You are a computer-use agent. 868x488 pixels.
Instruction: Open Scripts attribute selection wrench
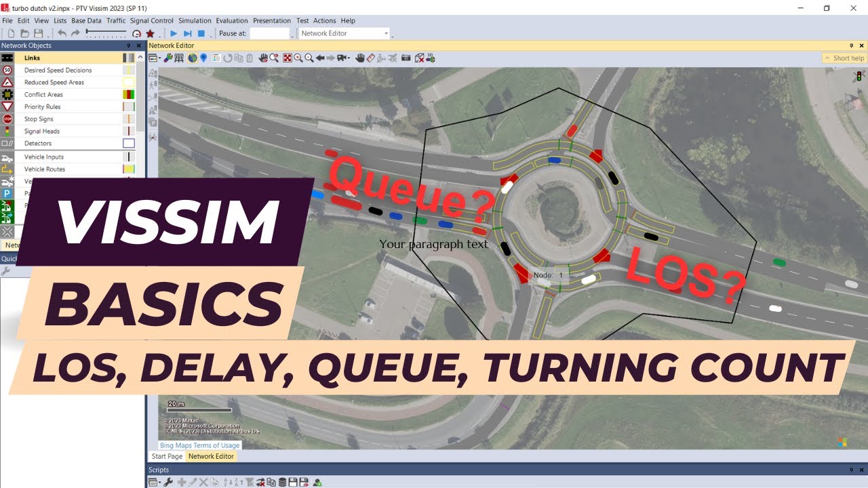(x=168, y=483)
